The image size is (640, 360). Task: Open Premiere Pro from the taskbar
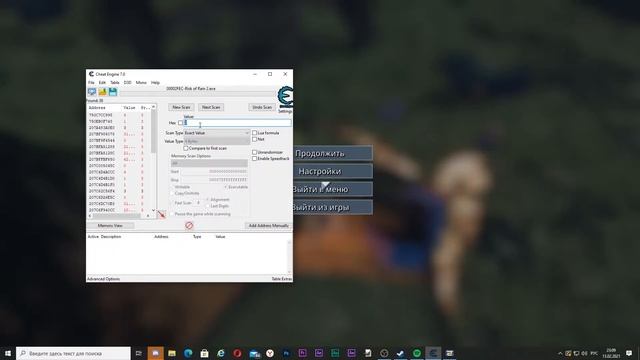(x=302, y=353)
